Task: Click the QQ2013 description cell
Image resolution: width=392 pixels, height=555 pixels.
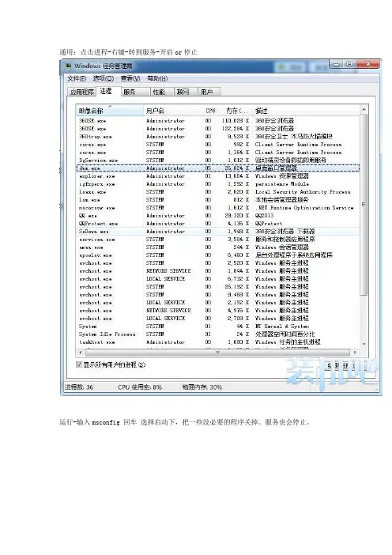Action: tap(264, 216)
